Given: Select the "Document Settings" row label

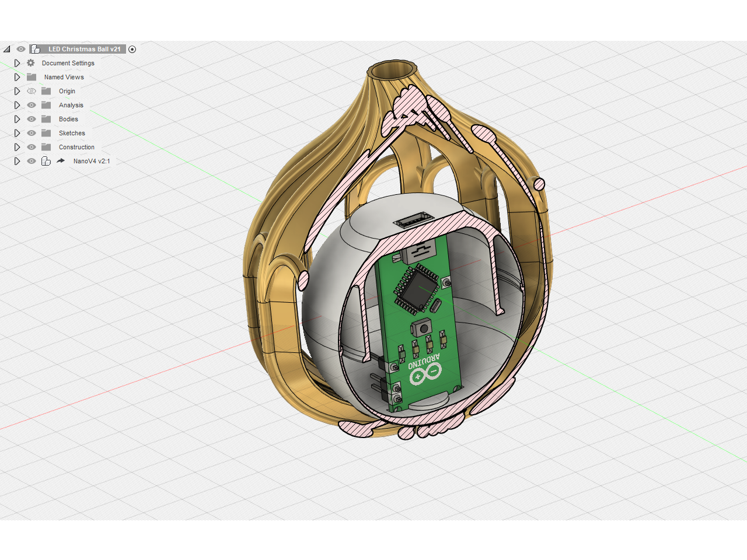Looking at the screenshot, I should [x=68, y=63].
